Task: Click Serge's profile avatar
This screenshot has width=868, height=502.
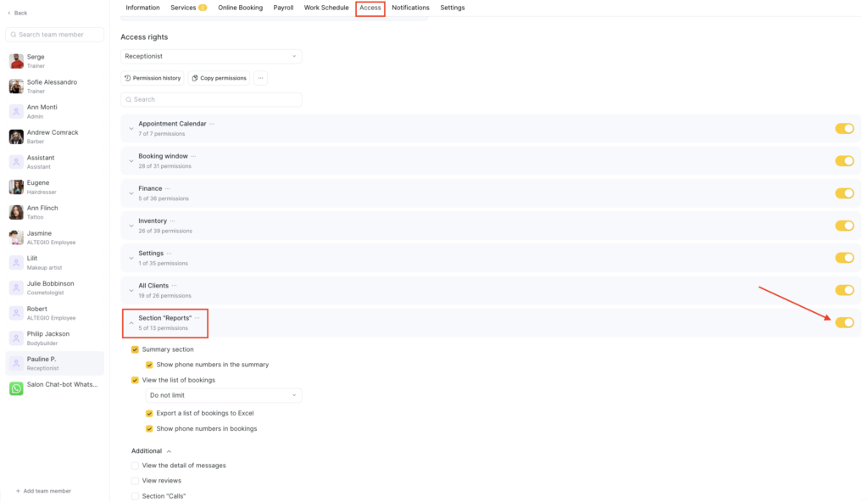Action: 16,61
